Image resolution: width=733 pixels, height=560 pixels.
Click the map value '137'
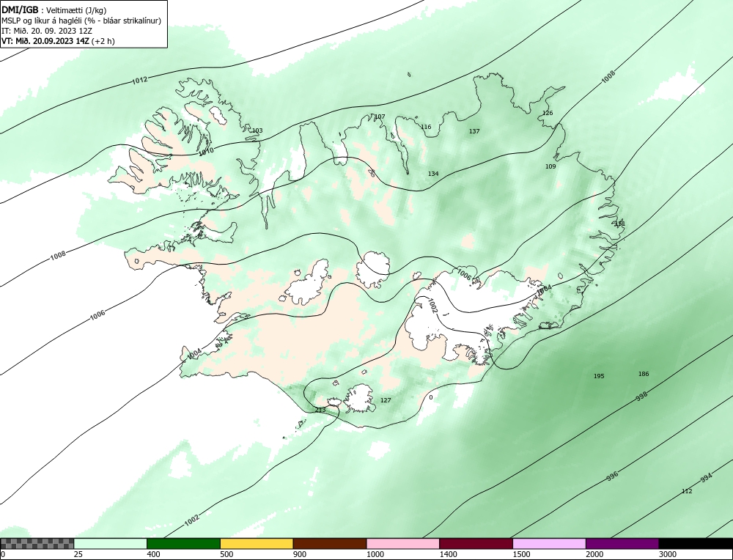point(474,131)
